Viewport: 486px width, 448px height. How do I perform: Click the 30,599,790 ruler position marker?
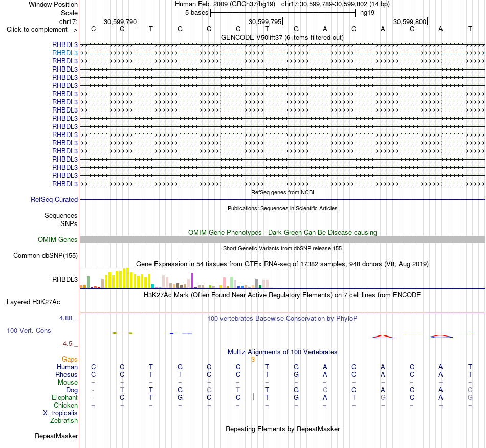click(x=120, y=21)
